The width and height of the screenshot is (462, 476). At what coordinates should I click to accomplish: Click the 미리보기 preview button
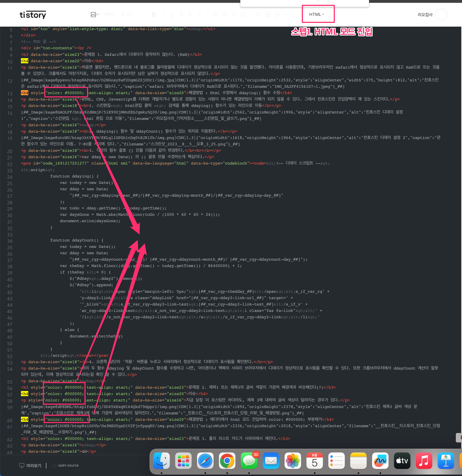click(x=30, y=465)
